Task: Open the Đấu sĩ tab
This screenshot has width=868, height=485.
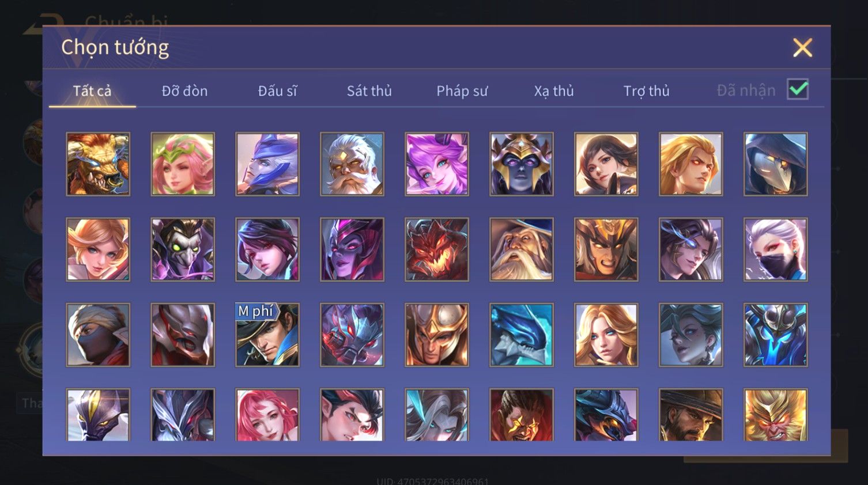Action: [x=277, y=91]
